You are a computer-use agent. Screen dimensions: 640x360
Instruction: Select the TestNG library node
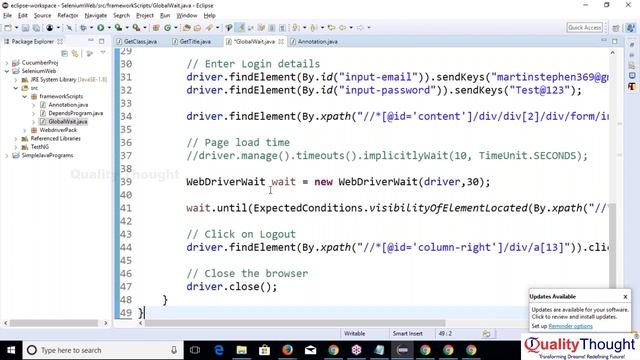40,147
